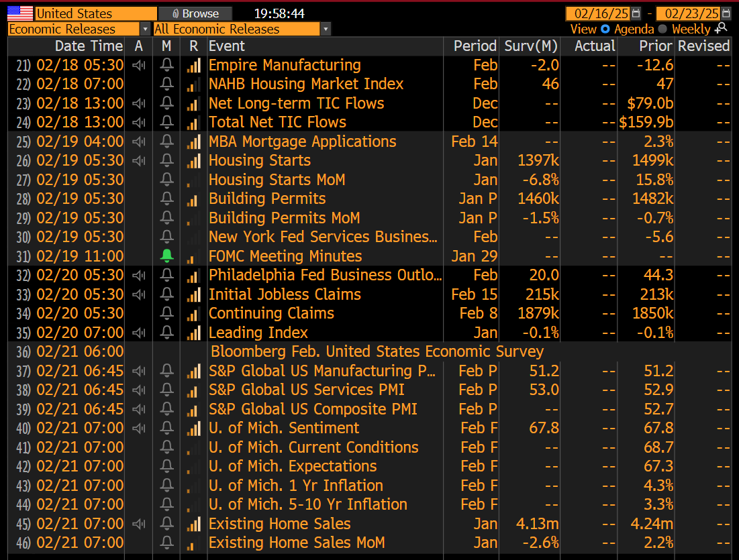Toggle alert bell for Housing Starts MoM
This screenshot has height=560, width=739.
click(x=166, y=180)
